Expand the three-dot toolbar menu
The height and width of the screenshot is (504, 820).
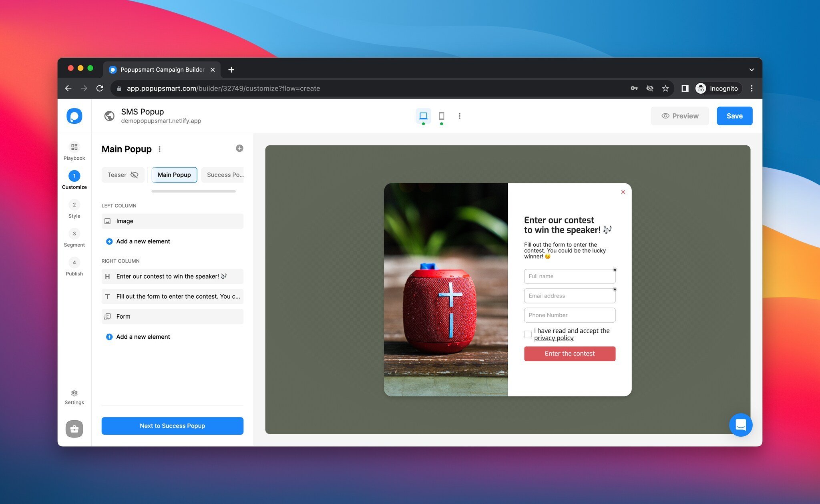(460, 116)
